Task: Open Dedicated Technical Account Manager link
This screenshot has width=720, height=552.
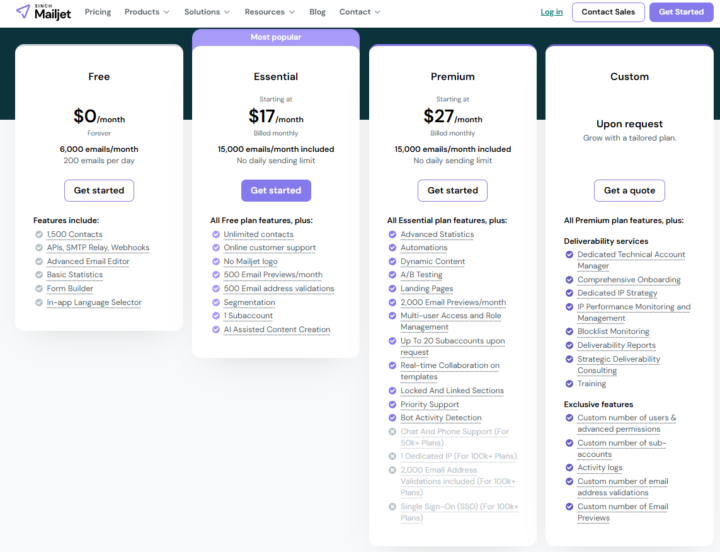Action: 631,260
